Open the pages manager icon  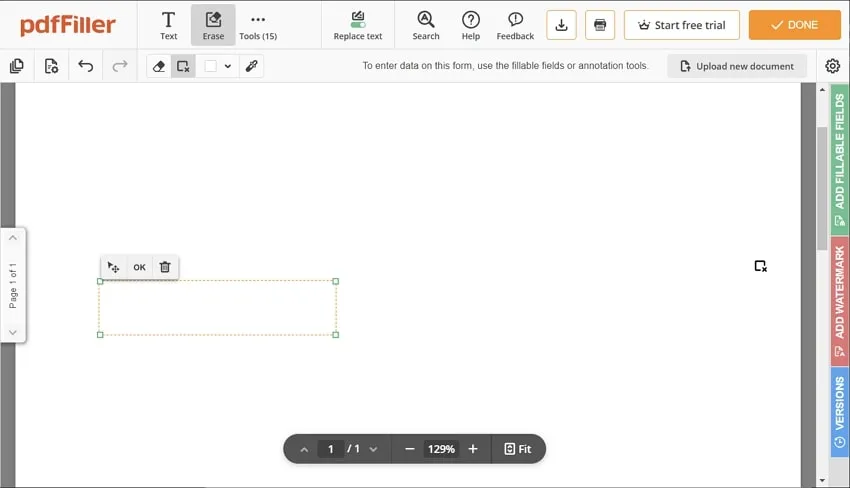click(x=17, y=66)
